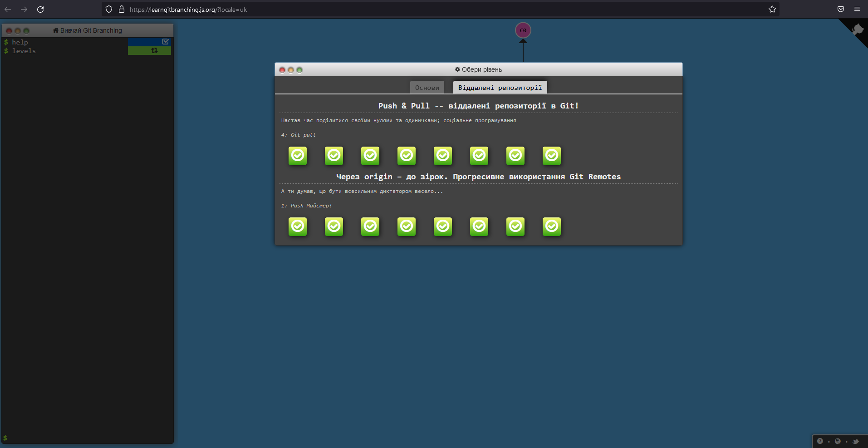The height and width of the screenshot is (448, 868).
Task: Reload the page in browser
Action: (40, 10)
